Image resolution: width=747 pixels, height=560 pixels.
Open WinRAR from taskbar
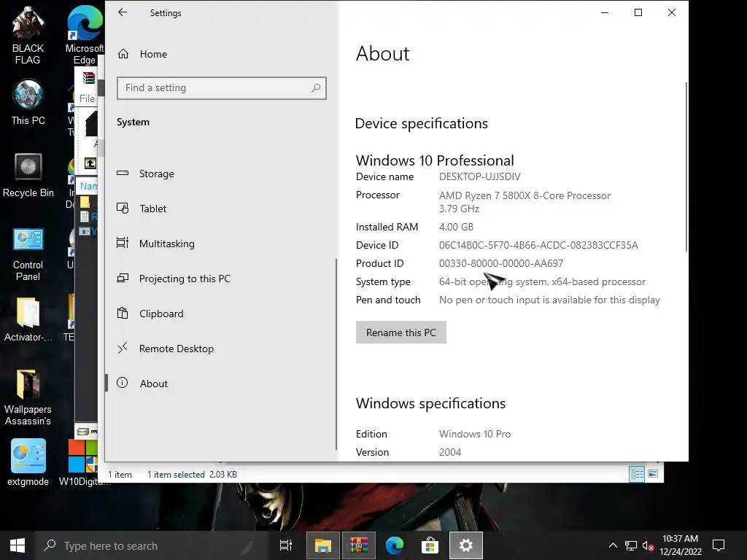click(x=359, y=545)
